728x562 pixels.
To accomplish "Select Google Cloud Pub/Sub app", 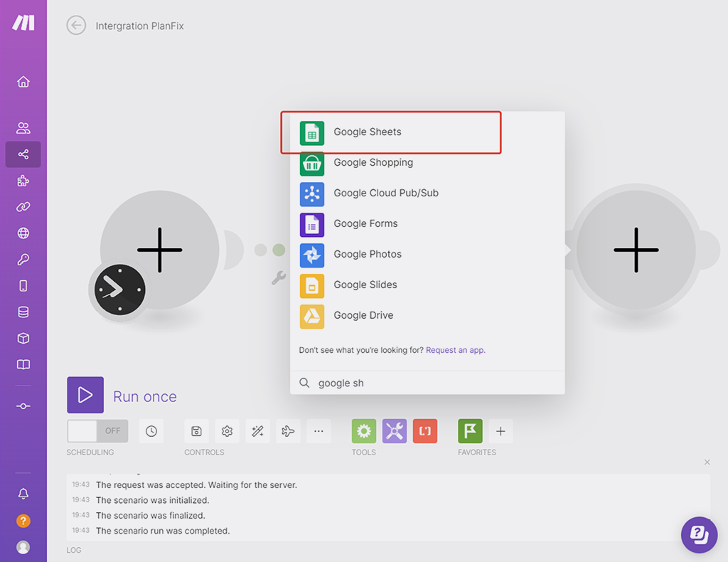I will [427, 193].
